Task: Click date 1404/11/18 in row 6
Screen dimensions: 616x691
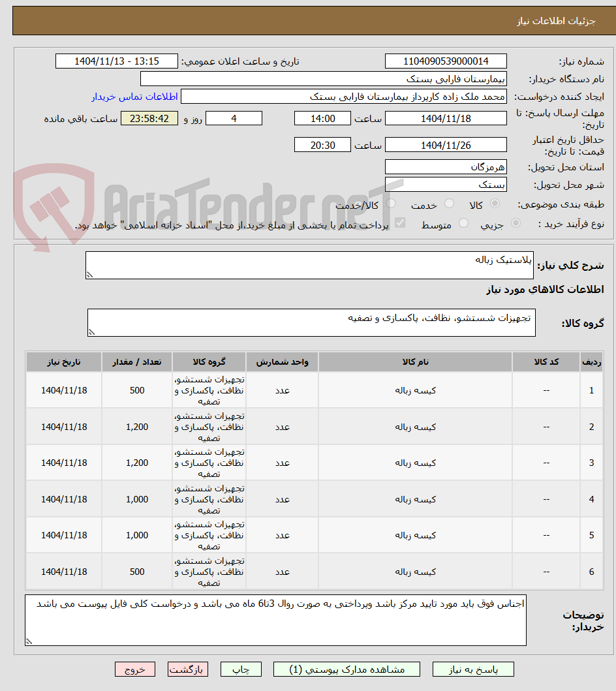Action: 65,572
